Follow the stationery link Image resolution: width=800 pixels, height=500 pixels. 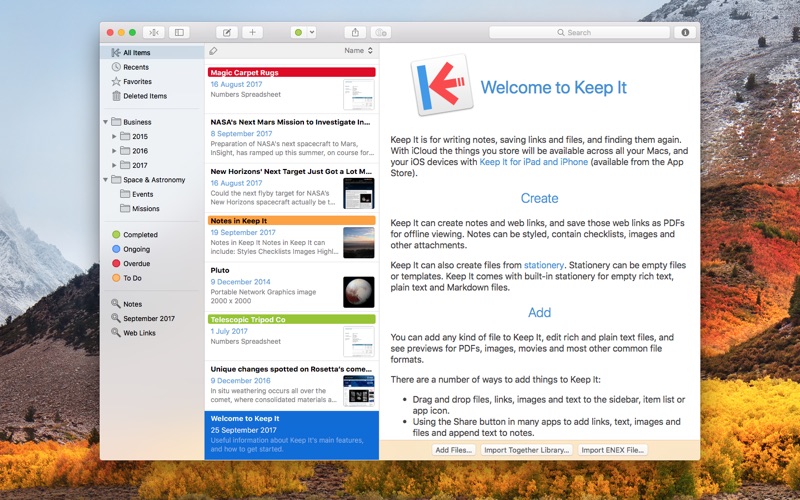coord(543,265)
